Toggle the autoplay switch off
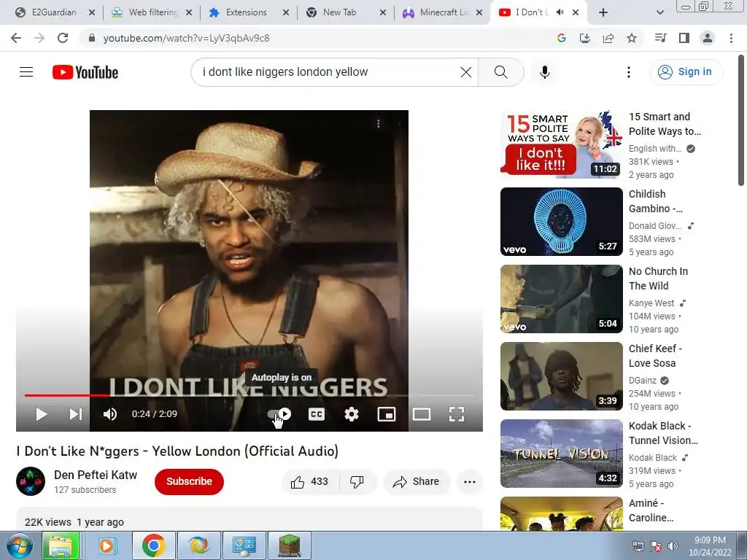747x560 pixels. (x=279, y=414)
